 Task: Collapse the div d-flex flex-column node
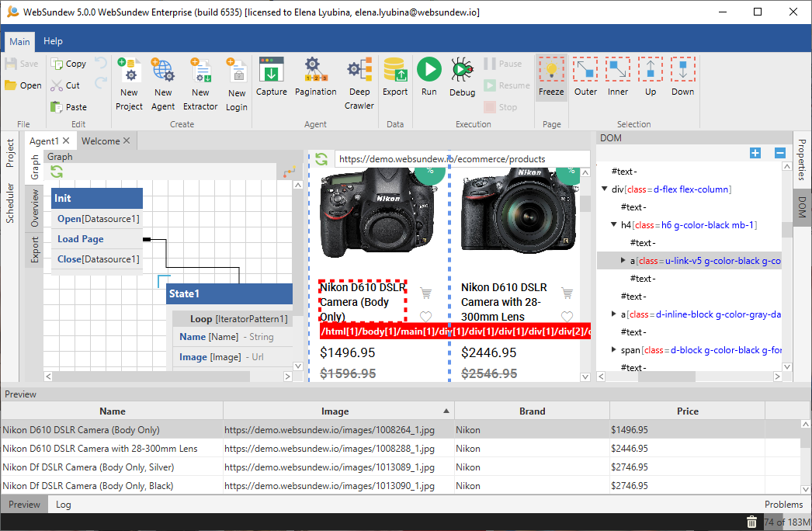click(606, 189)
